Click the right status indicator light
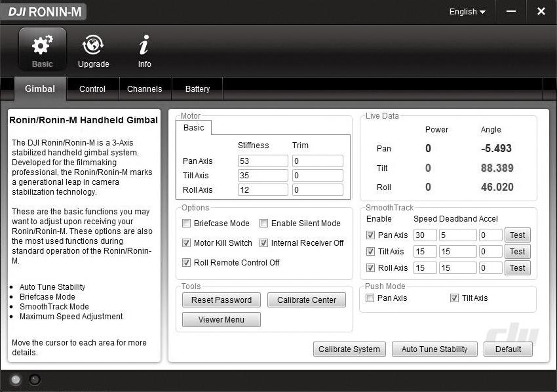 pos(35,380)
